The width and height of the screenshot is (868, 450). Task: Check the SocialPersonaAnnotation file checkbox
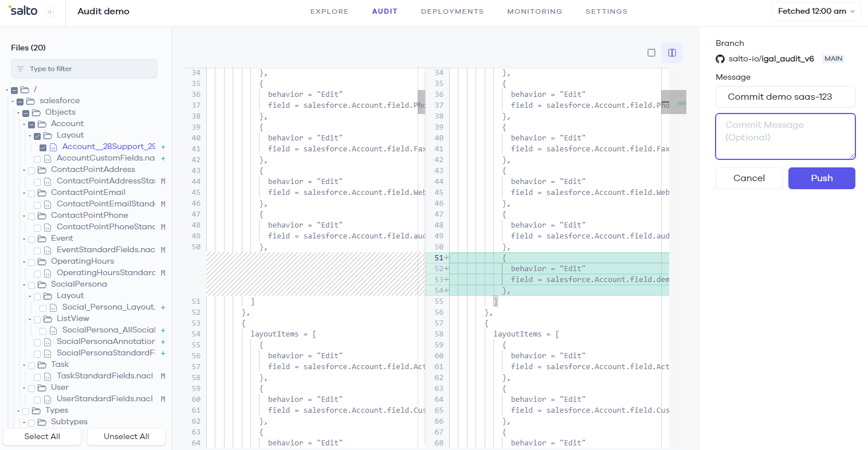click(37, 342)
